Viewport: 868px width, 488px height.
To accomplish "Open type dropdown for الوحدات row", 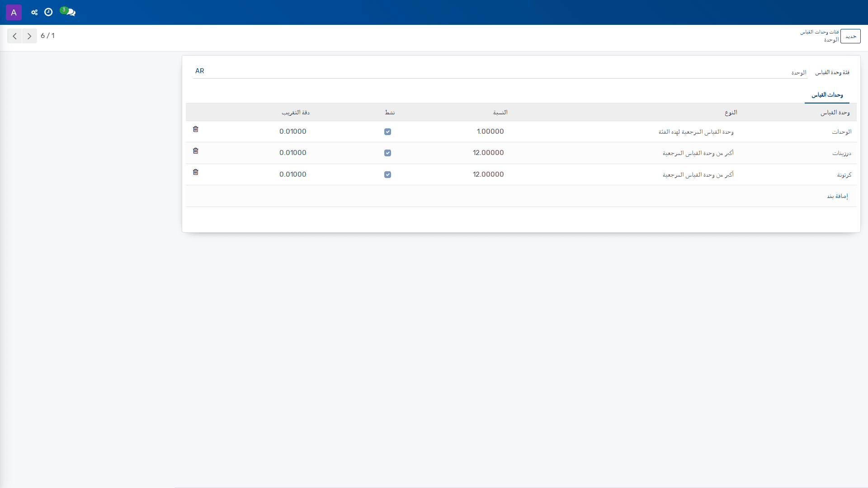I will [x=696, y=132].
